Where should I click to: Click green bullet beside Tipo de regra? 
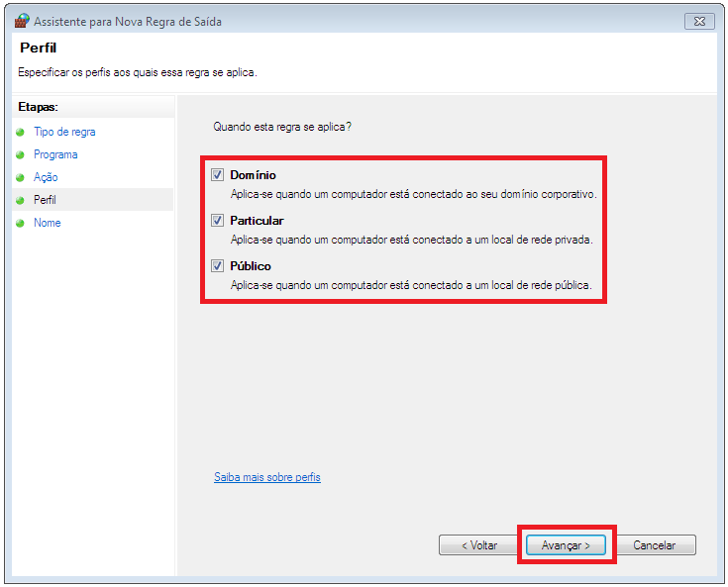tap(20, 133)
